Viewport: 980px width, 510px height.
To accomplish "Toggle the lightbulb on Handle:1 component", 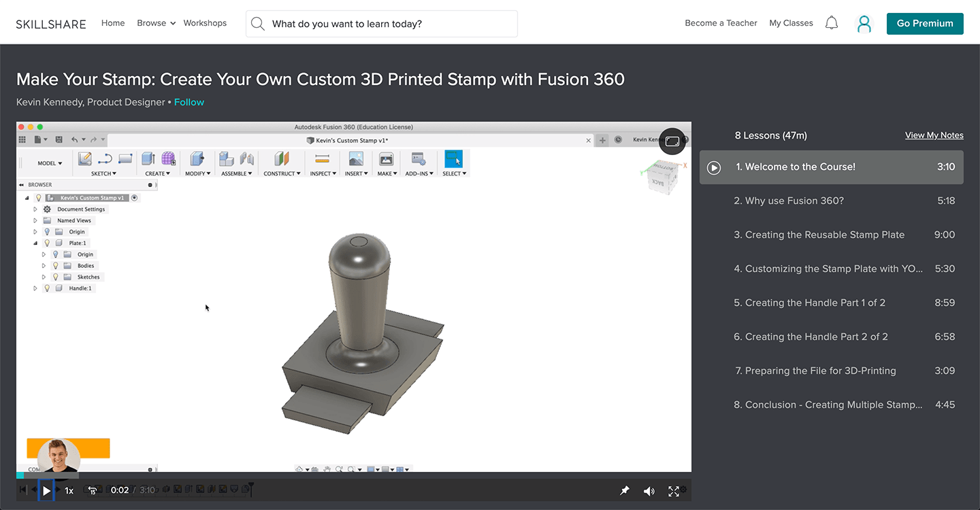I will [47, 288].
